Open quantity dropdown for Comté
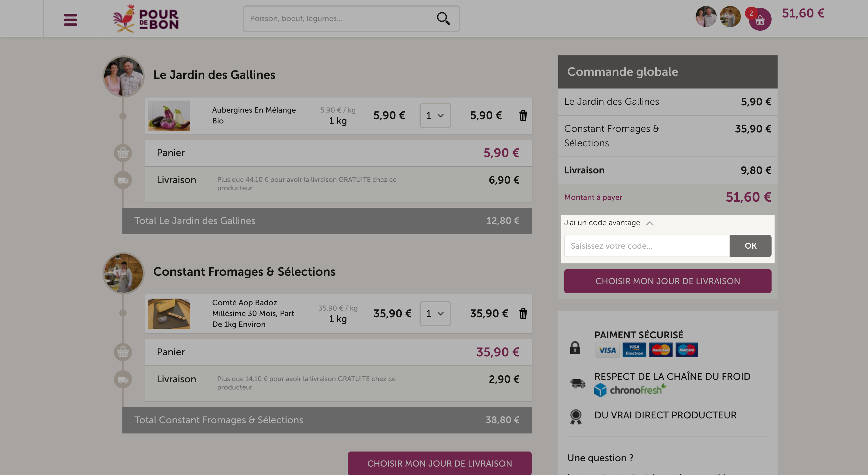868x475 pixels. [x=435, y=313]
